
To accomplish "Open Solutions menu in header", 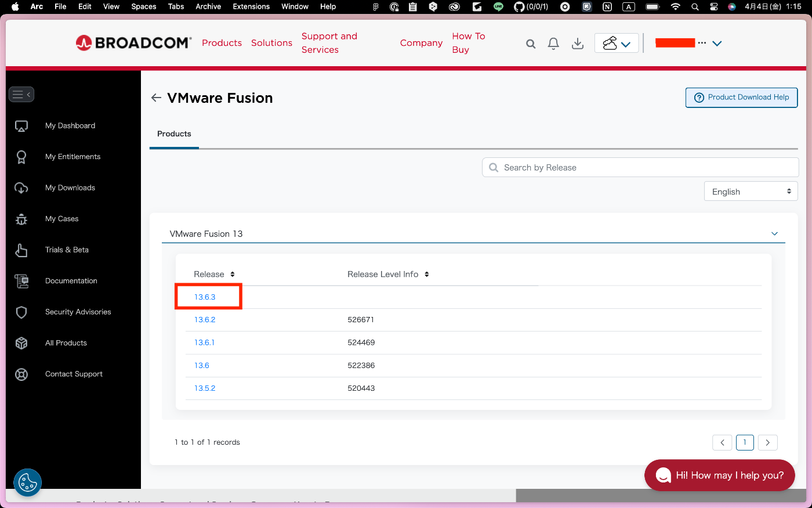I will pos(271,43).
